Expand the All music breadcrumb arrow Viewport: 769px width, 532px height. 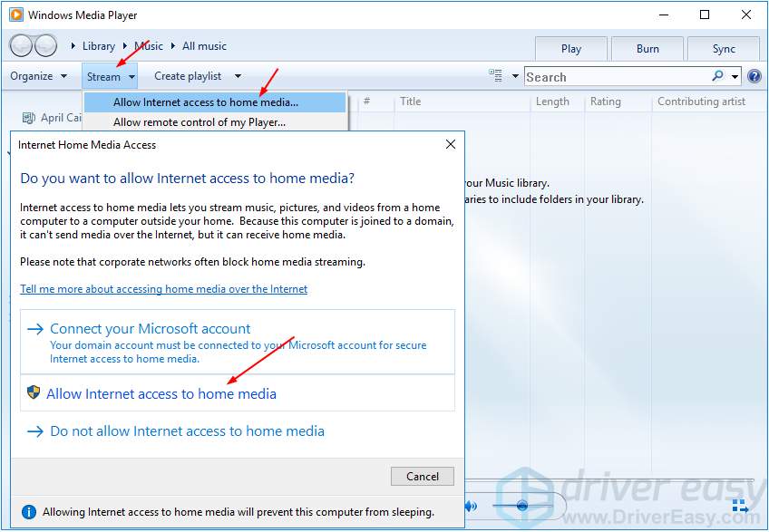pos(173,45)
